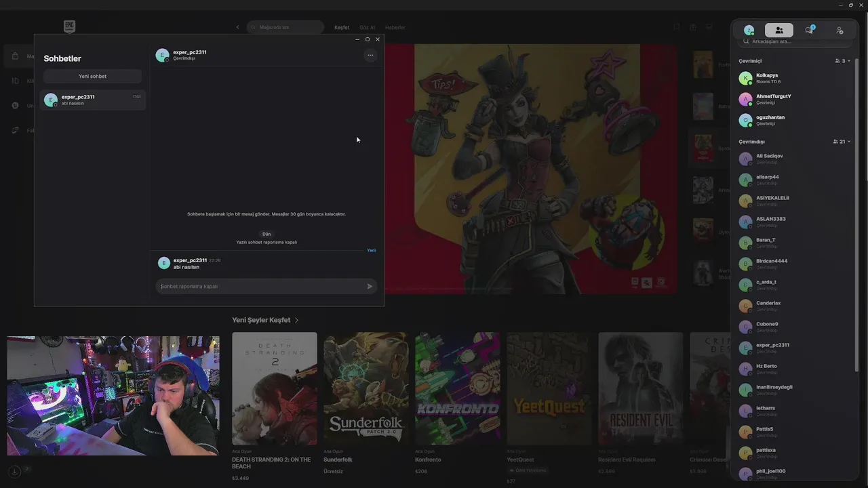Select exper_pc2311 in friends panel list
This screenshot has height=488, width=868.
[795, 348]
